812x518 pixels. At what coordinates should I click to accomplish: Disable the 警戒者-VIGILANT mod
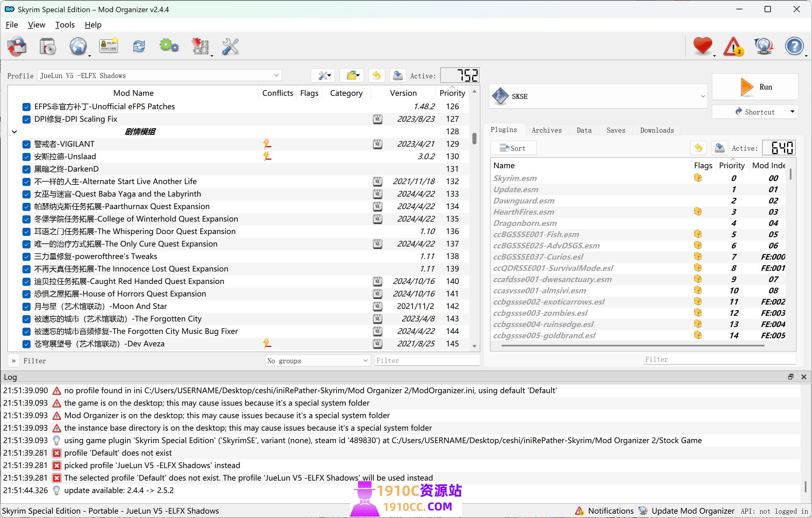tap(26, 144)
